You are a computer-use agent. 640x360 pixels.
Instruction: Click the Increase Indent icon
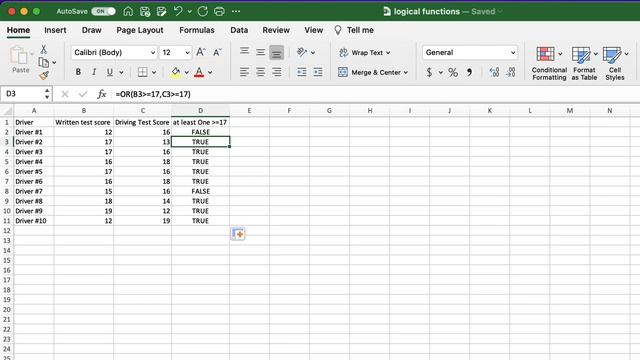point(318,72)
